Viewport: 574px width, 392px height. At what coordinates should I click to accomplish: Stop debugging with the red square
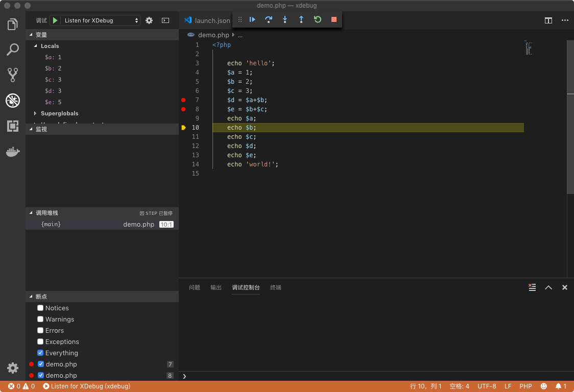[334, 19]
